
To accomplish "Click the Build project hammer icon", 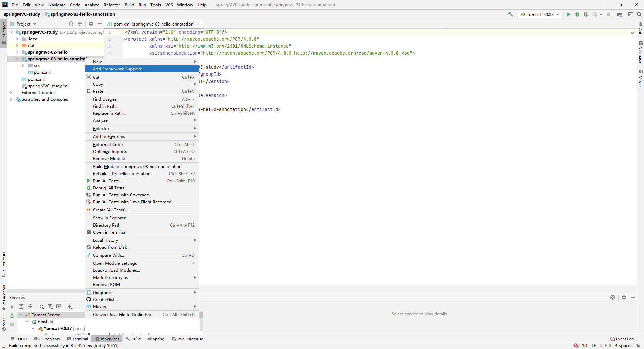I will click(x=511, y=14).
